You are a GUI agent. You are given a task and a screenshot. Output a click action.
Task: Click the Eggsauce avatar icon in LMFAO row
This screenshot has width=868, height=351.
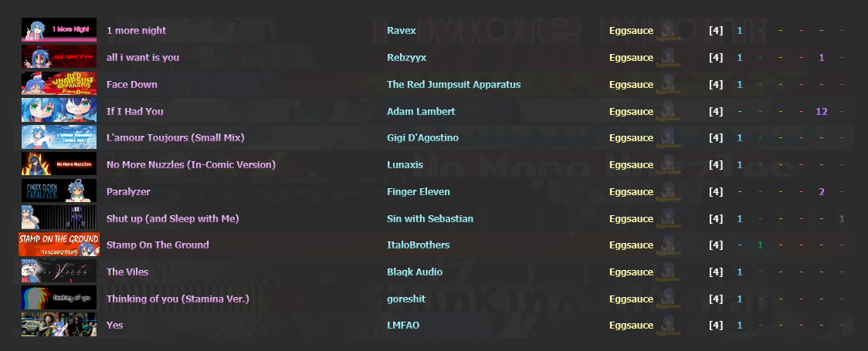(x=668, y=326)
